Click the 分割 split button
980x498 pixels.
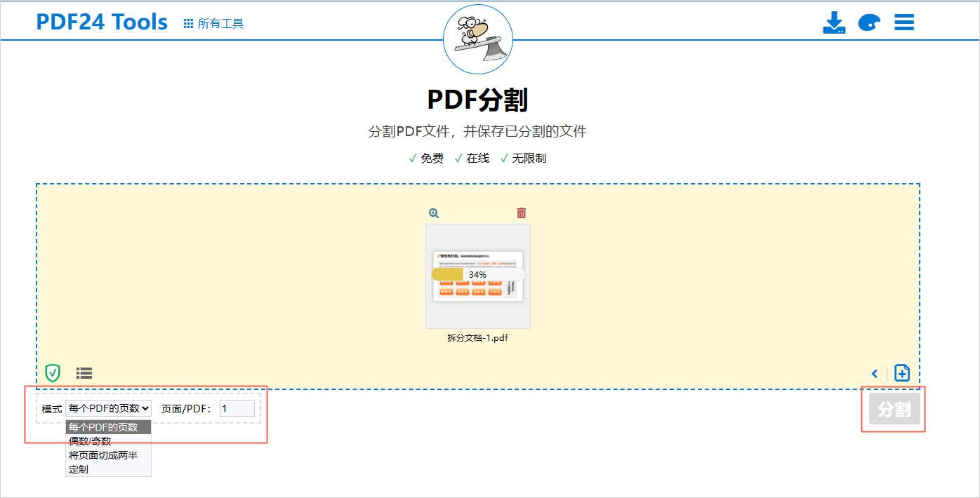click(894, 409)
